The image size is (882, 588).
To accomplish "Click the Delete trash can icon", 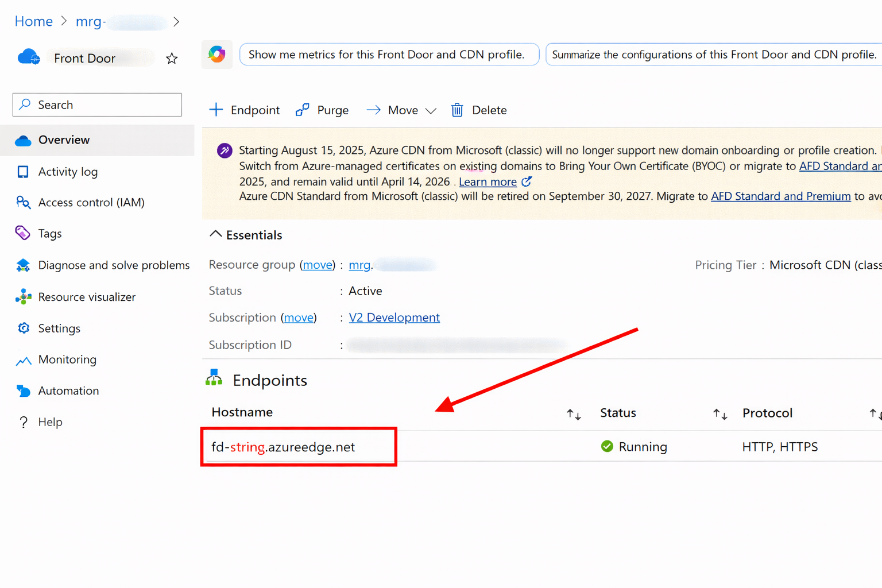I will [457, 110].
